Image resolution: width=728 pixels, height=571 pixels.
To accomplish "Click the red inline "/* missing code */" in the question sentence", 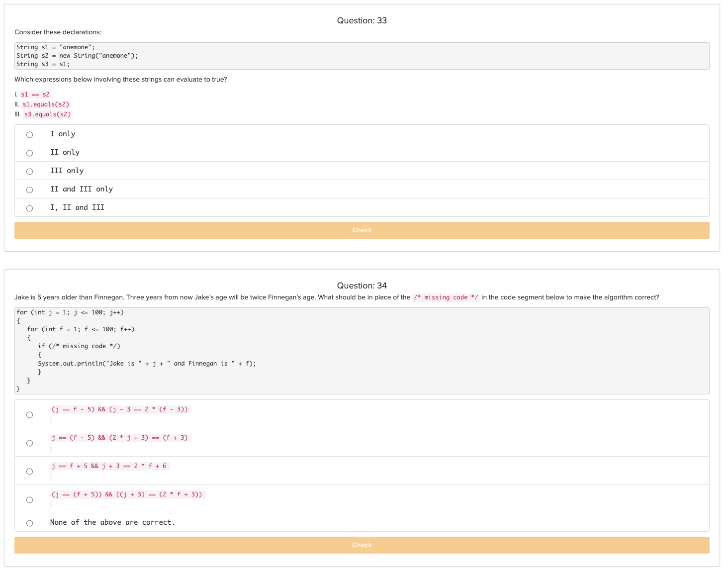I will (x=446, y=297).
